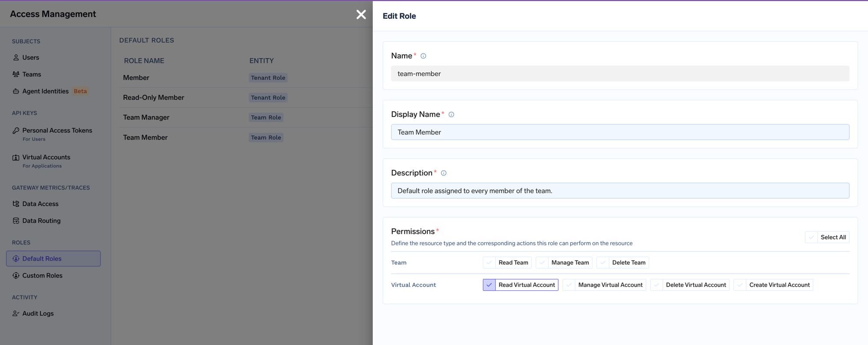Image resolution: width=868 pixels, height=345 pixels.
Task: Click the ROLE NAME column header
Action: 144,61
